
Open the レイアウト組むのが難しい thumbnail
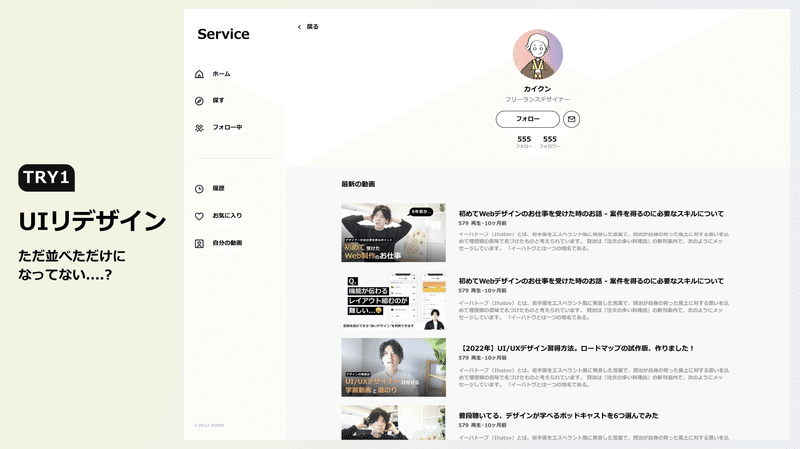[393, 301]
